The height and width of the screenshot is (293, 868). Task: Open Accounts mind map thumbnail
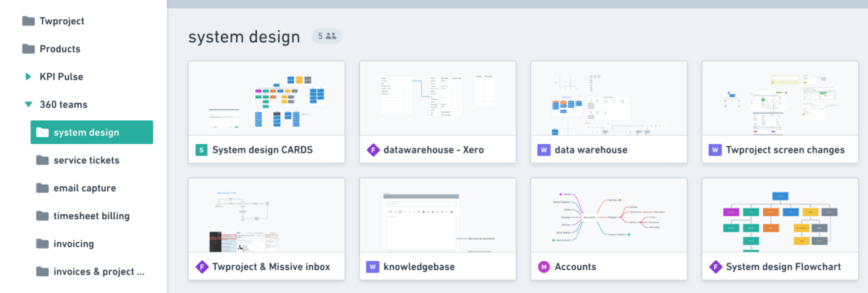point(609,216)
